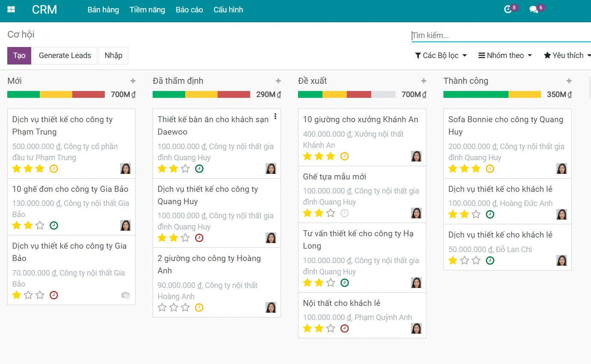591x364 pixels.
Task: Click red segment of Đã thẩm định progress bar
Action: tap(234, 94)
